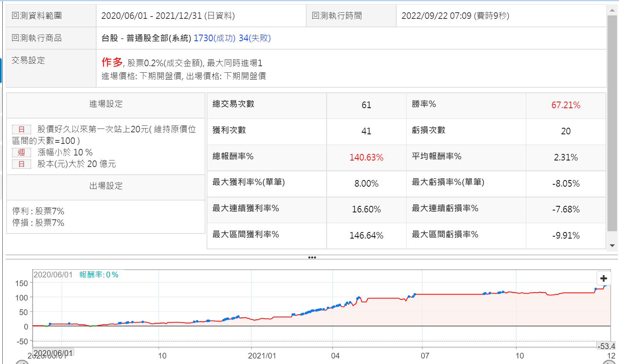619x364 pixels.
Task: Open the 34(失敗) failed stocks link
Action: pos(255,38)
